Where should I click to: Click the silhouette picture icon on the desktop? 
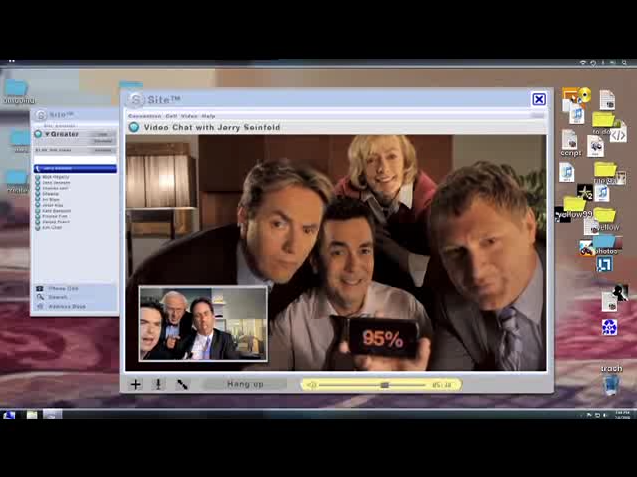tap(620, 293)
